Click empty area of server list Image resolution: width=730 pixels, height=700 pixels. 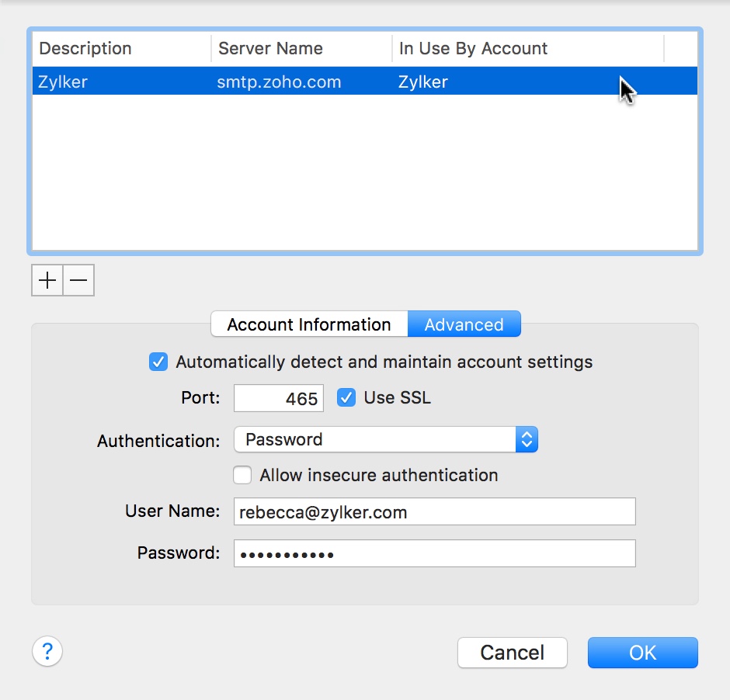365,178
